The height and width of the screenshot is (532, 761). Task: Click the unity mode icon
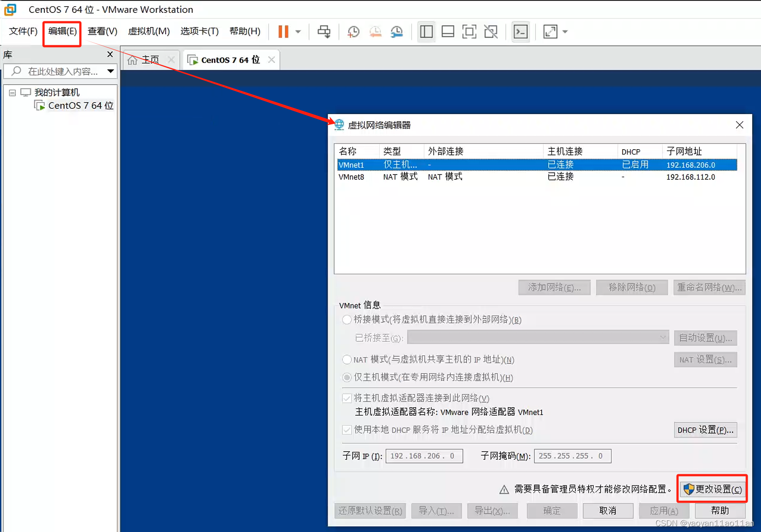[x=491, y=32]
